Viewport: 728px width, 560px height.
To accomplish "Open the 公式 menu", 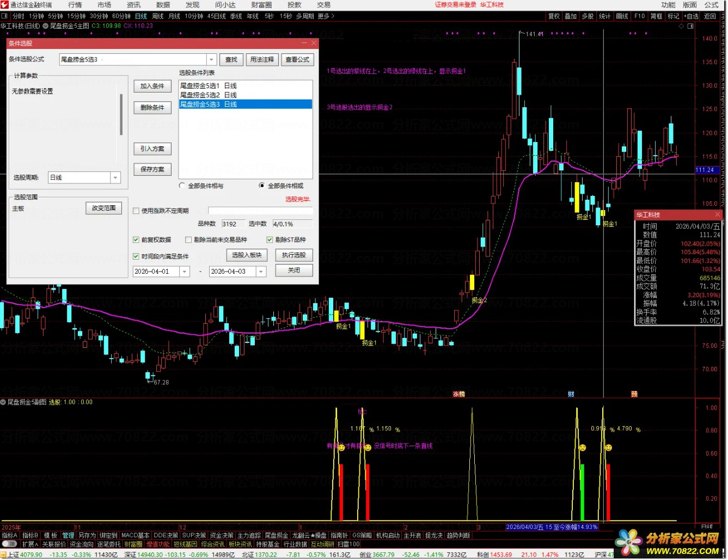I will 712,5.
